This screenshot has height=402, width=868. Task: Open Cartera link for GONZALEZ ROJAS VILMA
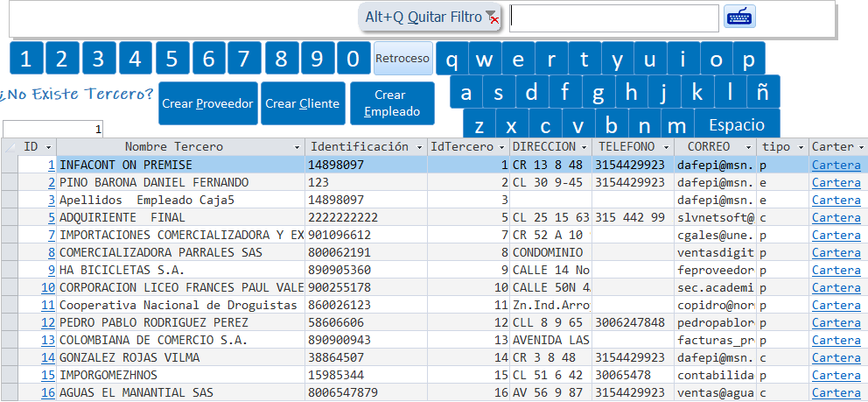click(x=836, y=357)
